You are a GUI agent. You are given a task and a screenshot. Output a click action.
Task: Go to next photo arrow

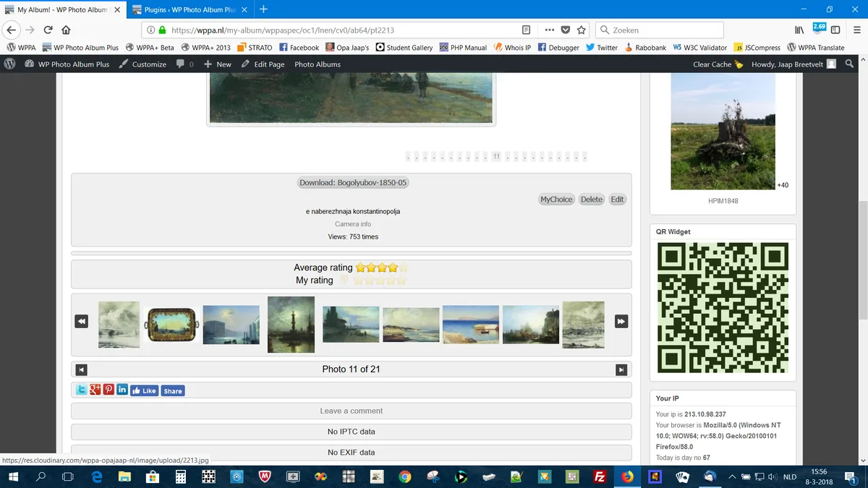click(621, 369)
